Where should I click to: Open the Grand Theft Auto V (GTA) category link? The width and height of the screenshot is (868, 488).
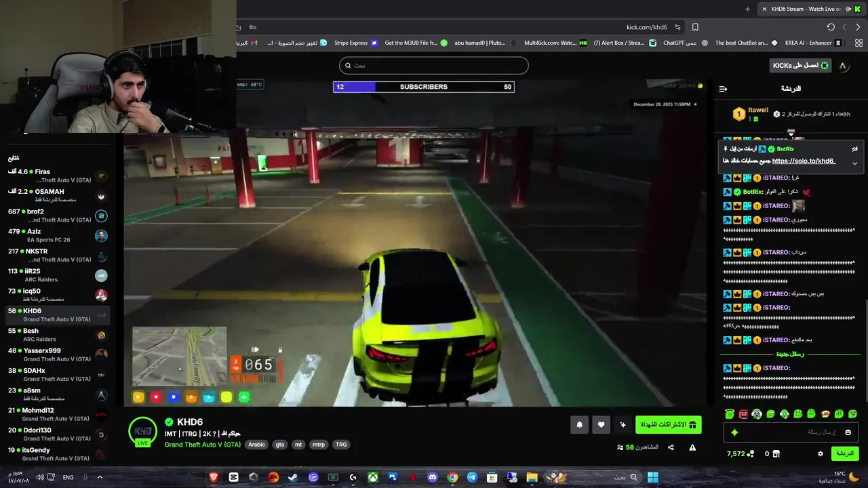click(202, 445)
